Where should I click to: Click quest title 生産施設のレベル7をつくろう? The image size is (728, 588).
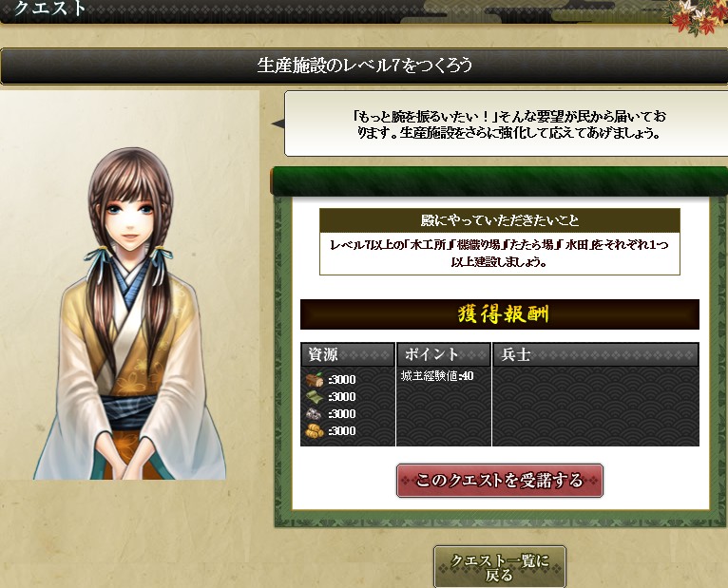coord(364,66)
